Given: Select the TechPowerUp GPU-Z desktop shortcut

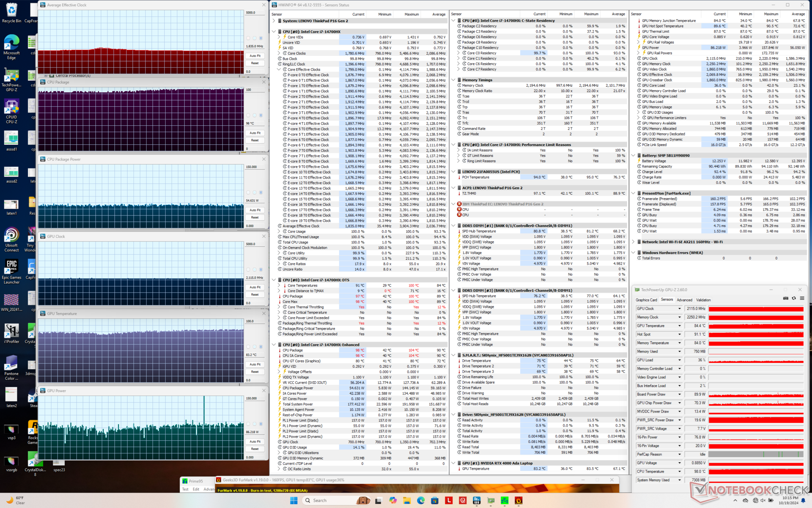Looking at the screenshot, I should pyautogui.click(x=11, y=80).
